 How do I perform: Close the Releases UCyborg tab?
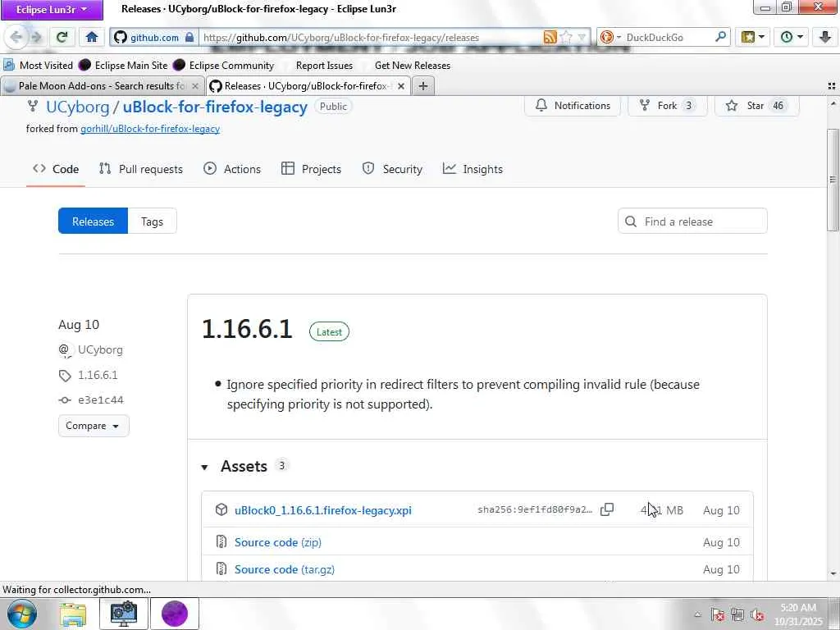(400, 85)
